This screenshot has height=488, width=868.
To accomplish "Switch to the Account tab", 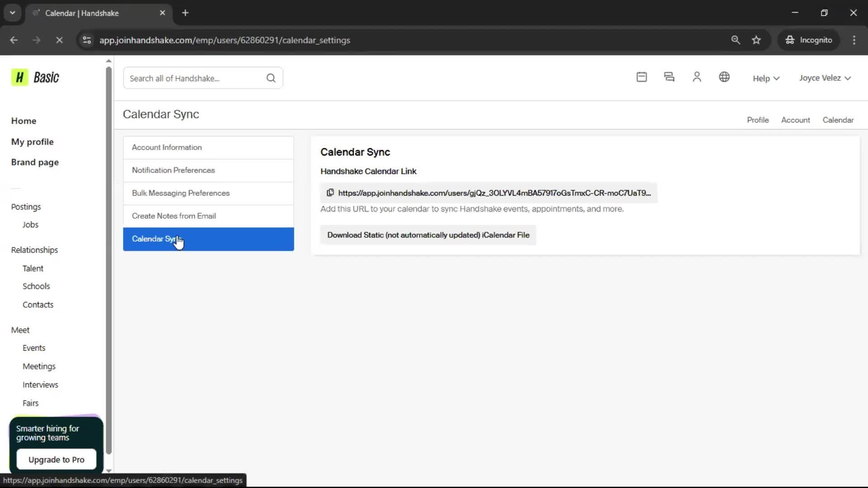I will [x=796, y=120].
